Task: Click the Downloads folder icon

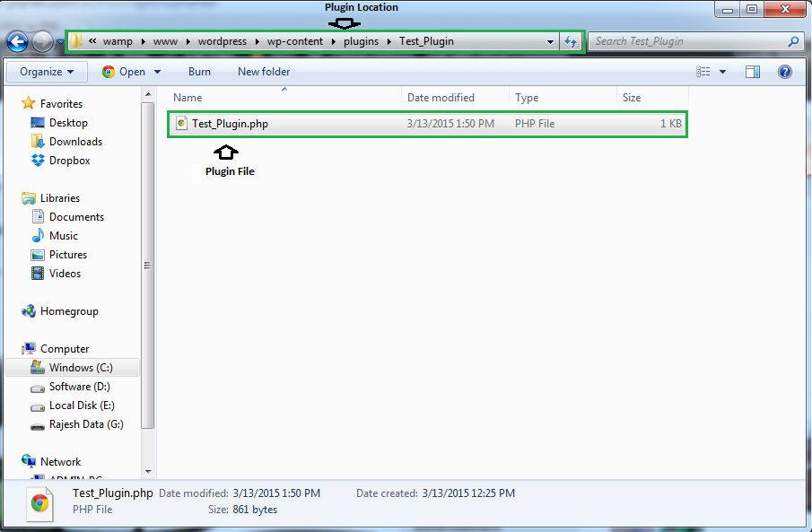Action: click(38, 142)
